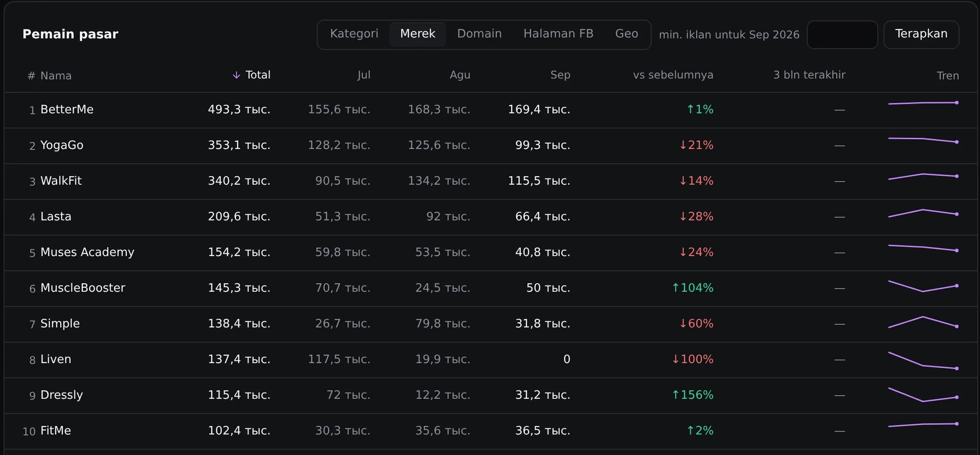Open Simple trend sparkline chart

tap(923, 323)
